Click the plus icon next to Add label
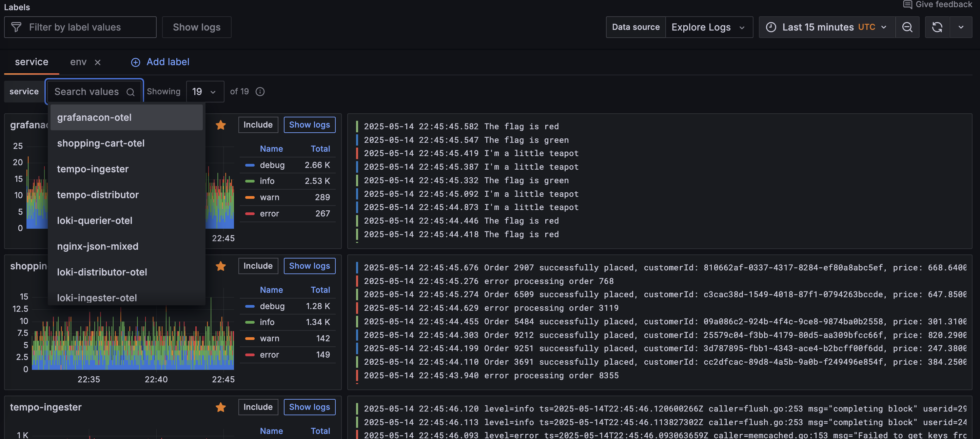The width and height of the screenshot is (980, 439). [135, 62]
